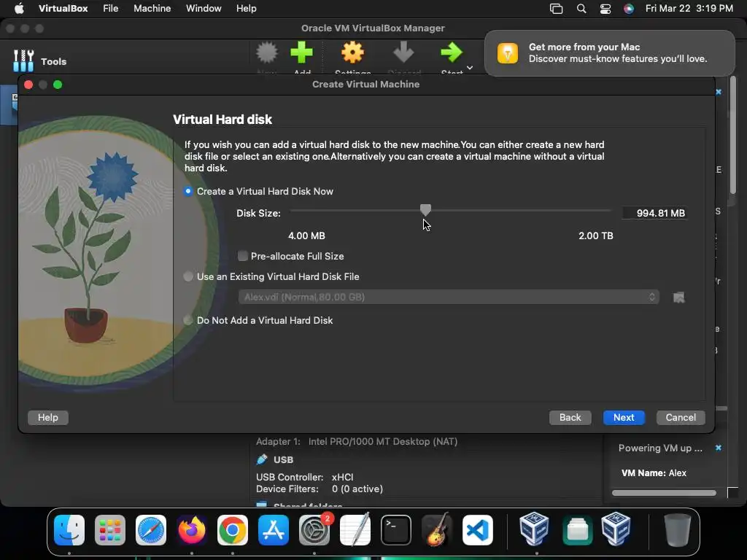Open Visual Studio Code from the dock
Image resolution: width=747 pixels, height=560 pixels.
click(x=477, y=530)
